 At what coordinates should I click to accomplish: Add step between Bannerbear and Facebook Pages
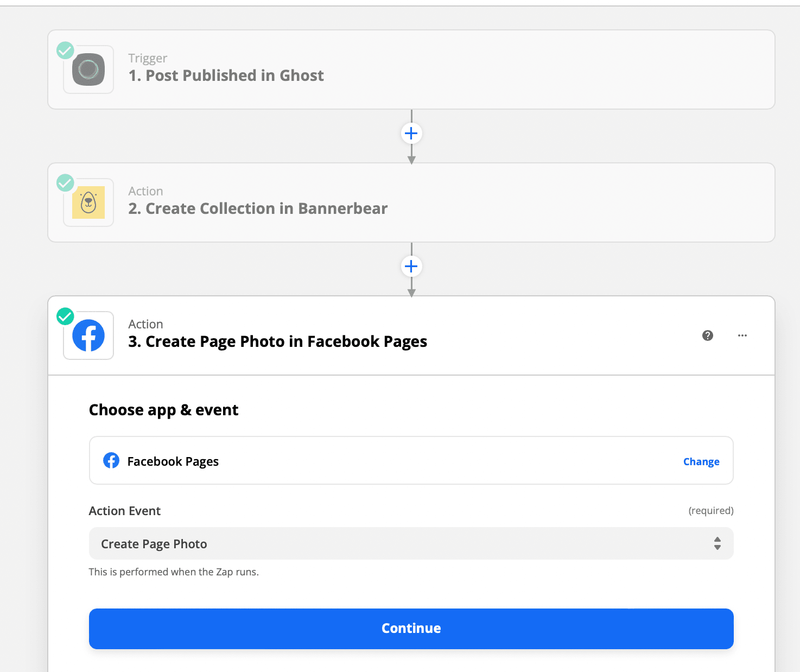(x=411, y=267)
